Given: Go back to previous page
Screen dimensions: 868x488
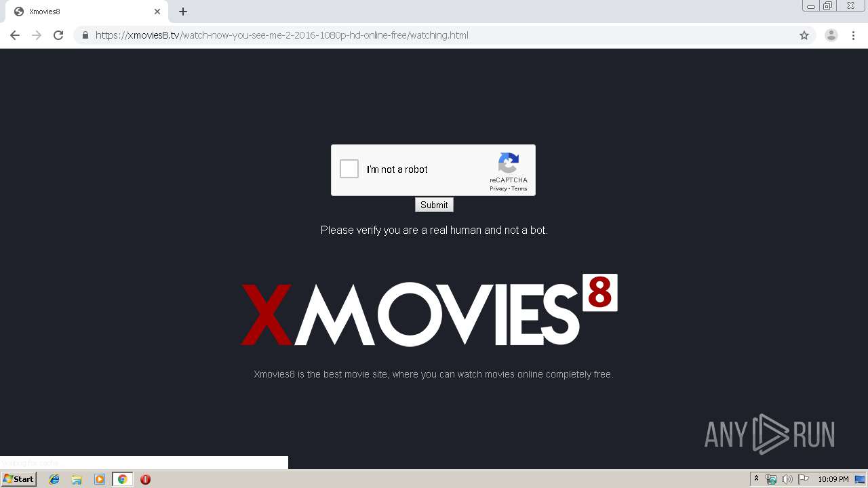Looking at the screenshot, I should [15, 35].
